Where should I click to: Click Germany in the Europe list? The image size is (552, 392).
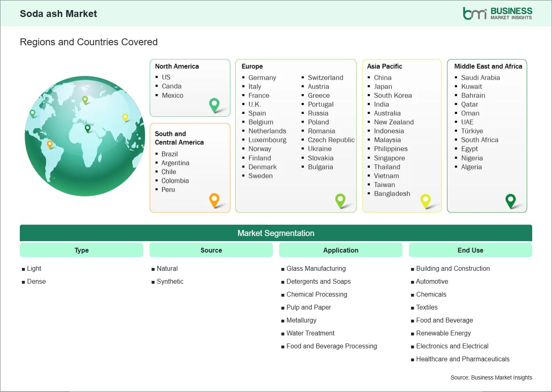click(x=262, y=78)
